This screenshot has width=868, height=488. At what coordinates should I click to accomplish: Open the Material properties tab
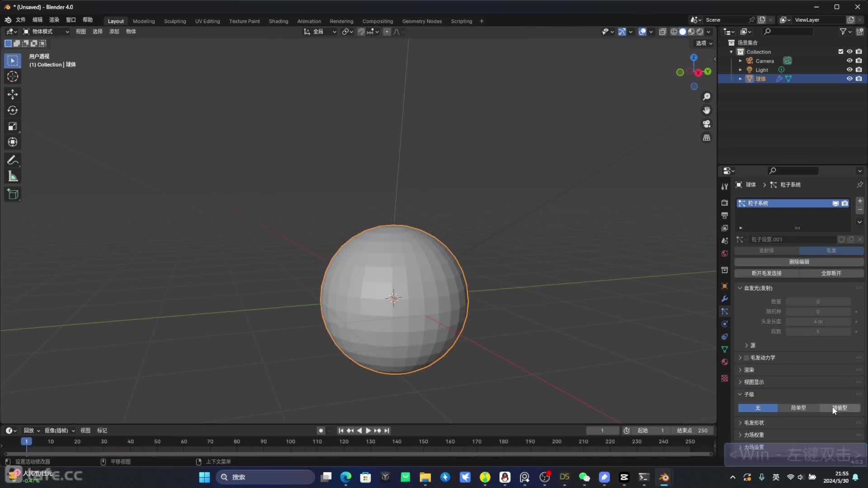tap(725, 362)
